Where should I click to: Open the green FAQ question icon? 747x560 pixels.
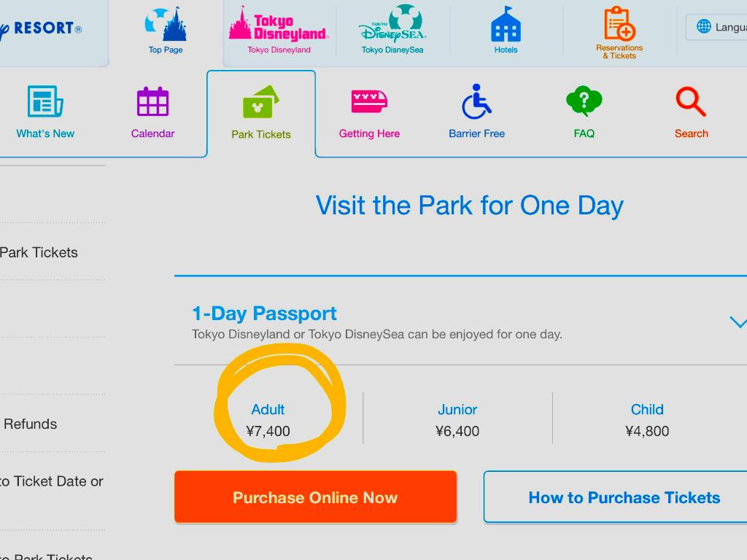tap(584, 102)
